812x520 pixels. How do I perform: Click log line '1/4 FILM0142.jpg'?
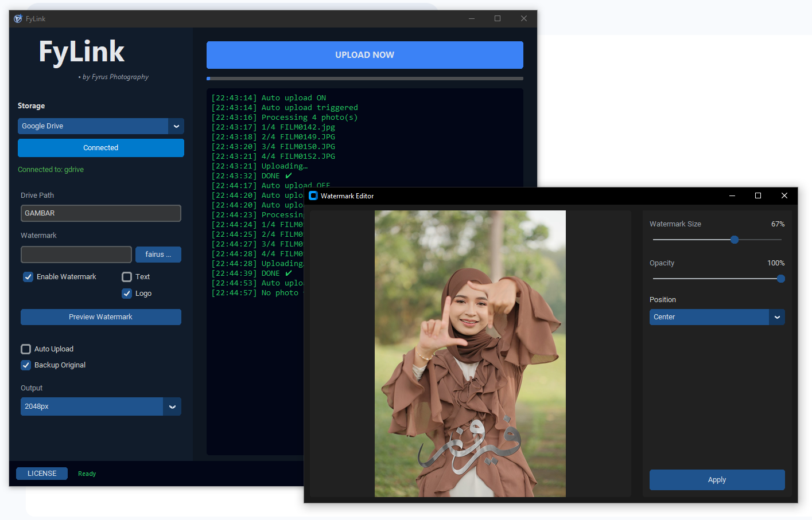(x=273, y=127)
